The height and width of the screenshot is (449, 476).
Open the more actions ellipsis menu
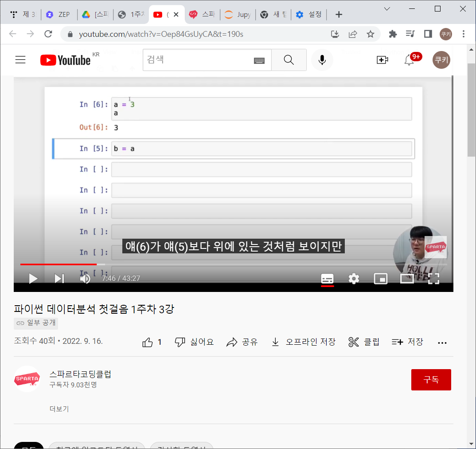click(442, 343)
